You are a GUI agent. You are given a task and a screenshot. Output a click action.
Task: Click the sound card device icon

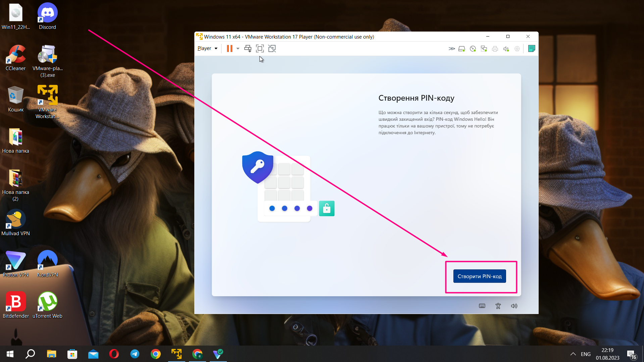click(x=506, y=49)
